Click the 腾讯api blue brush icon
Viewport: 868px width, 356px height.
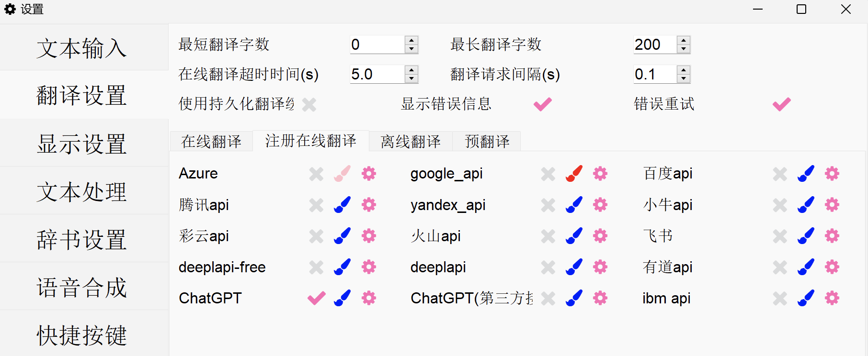pos(342,205)
